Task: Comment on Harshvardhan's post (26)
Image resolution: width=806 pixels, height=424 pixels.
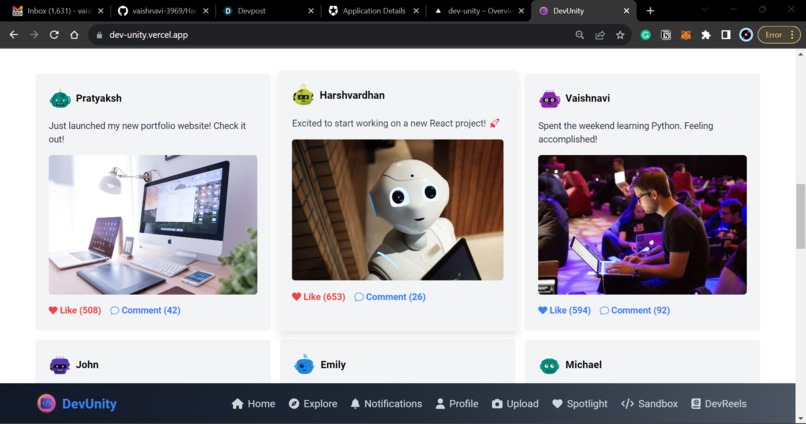Action: click(390, 297)
